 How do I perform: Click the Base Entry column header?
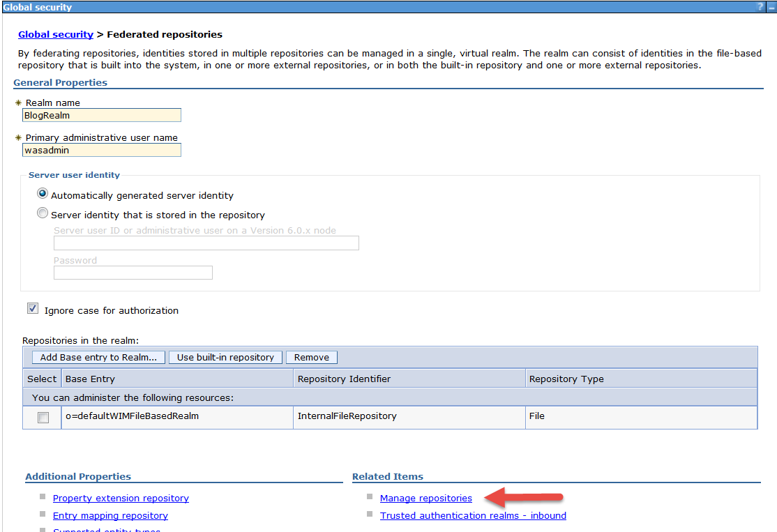90,379
